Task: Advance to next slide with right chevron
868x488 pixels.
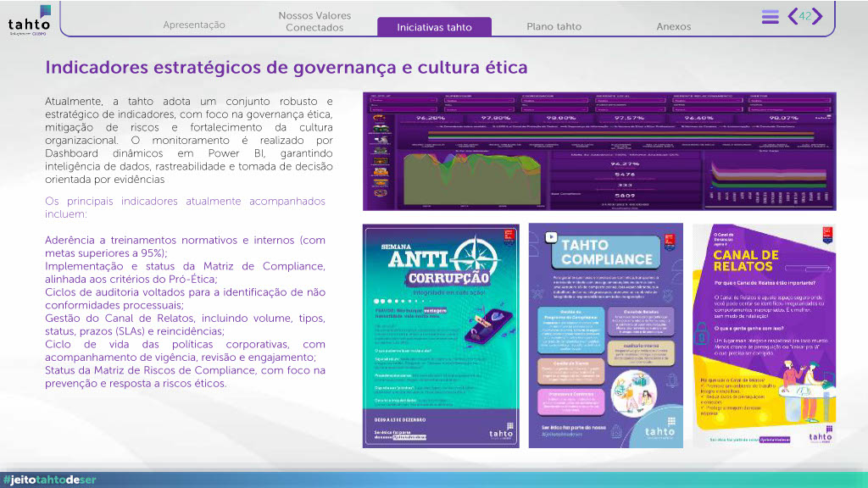Action: coord(817,16)
